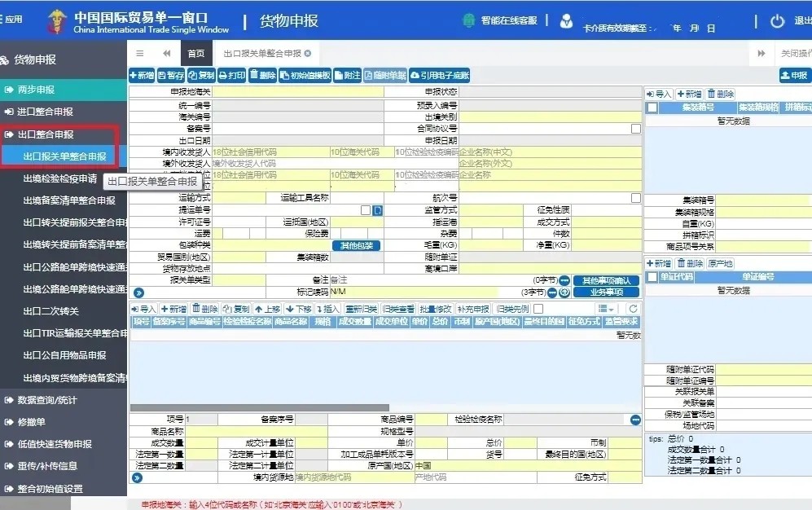
Task: Click the 申报地海关 input field
Action: (x=297, y=92)
